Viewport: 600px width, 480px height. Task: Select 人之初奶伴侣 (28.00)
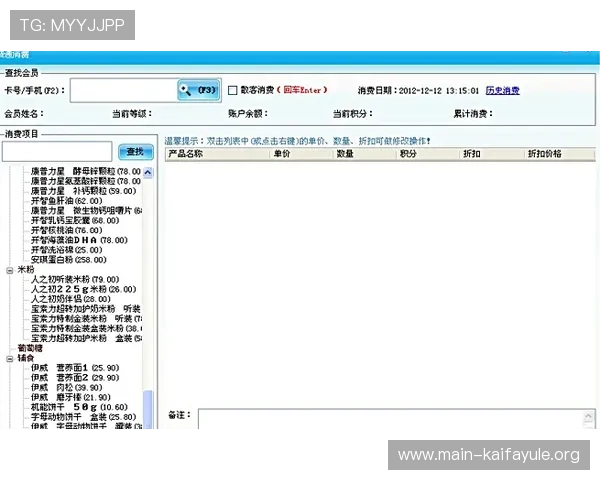71,299
